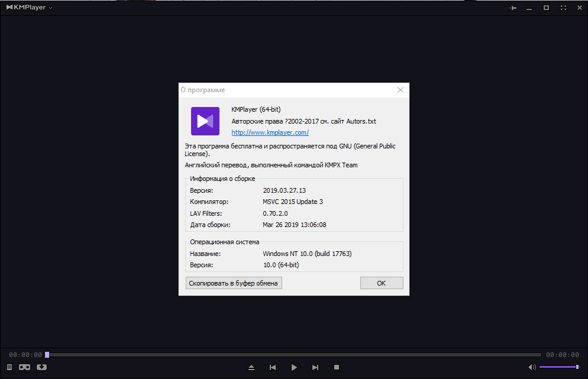Click the playback seek bar
Viewport: 588px width, 379px height.
point(293,355)
